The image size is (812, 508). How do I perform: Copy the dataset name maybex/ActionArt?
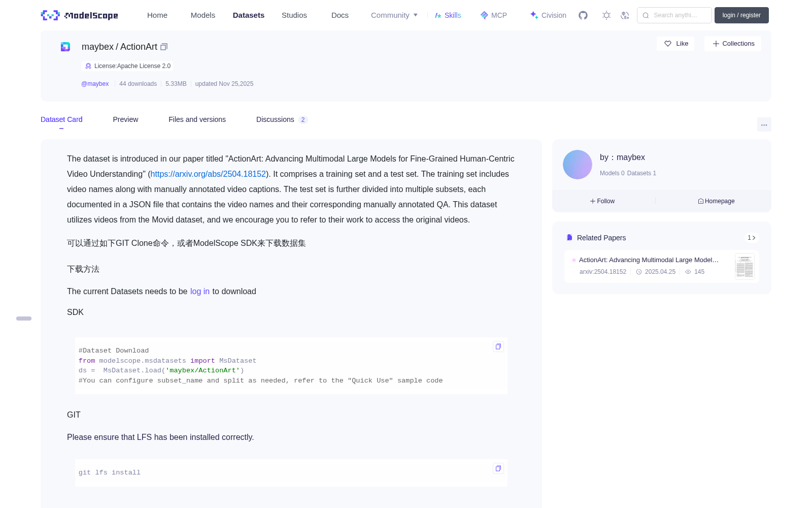[x=164, y=47]
